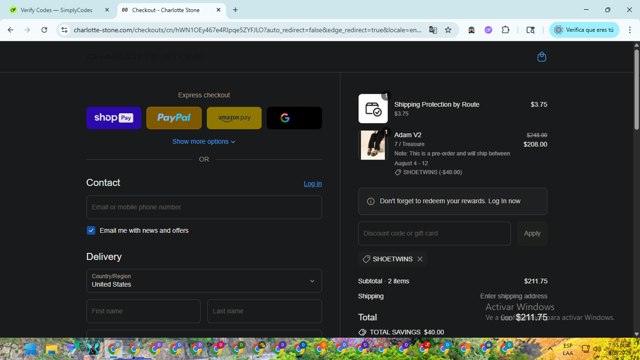This screenshot has height=360, width=640.
Task: Click the ESP LAA language indicator
Action: [568, 349]
